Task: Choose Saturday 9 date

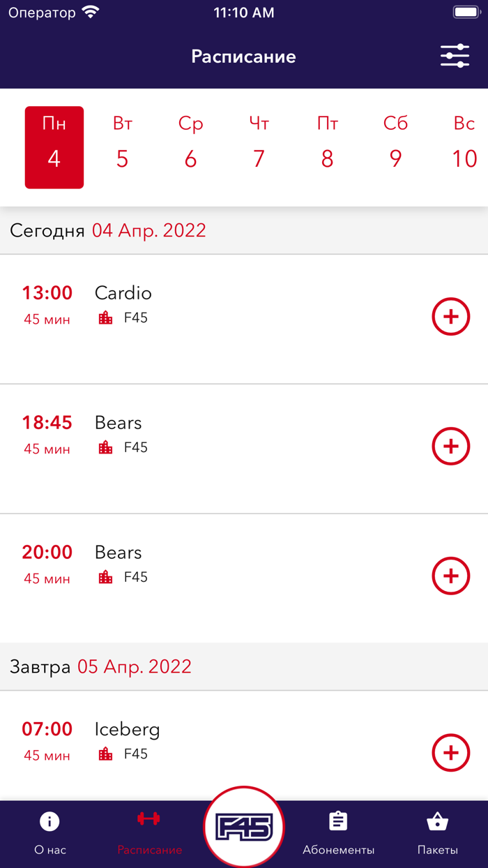Action: click(x=395, y=147)
